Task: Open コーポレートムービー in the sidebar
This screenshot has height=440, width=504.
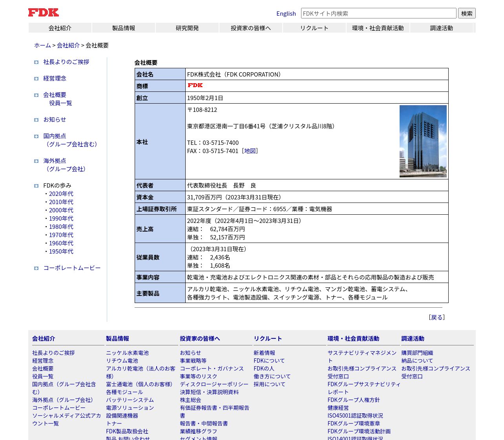Action: 72,268
